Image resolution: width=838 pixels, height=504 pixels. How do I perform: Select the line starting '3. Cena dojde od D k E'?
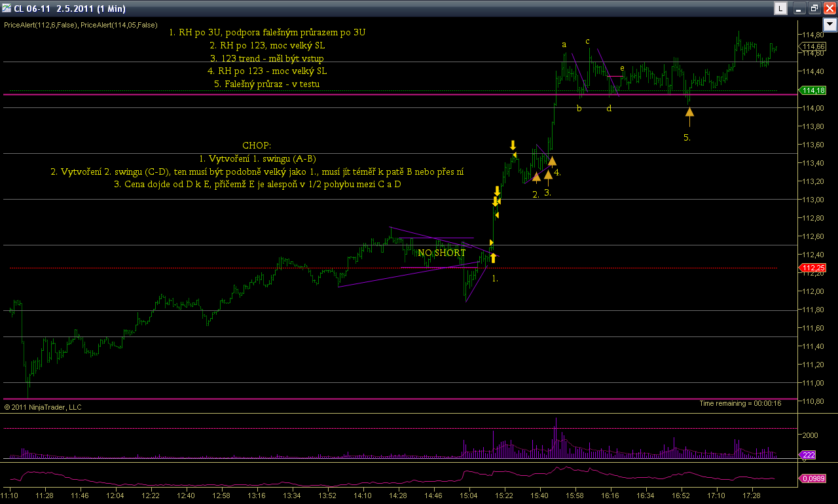(x=257, y=184)
